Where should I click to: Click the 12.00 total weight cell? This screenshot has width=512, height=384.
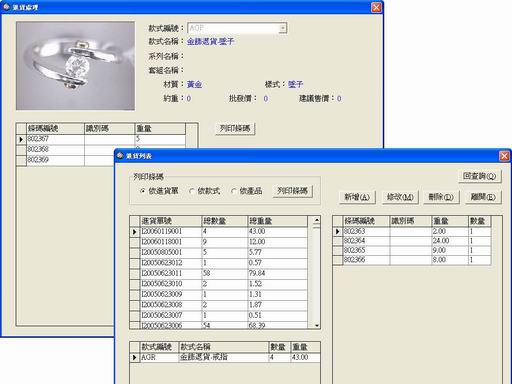tap(277, 242)
